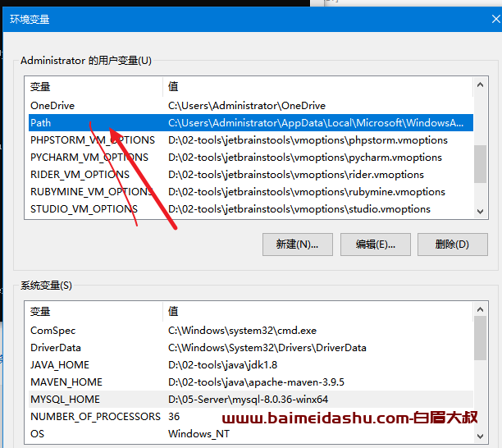Click the apache-maven-3.9.5 path value
The image size is (502, 448).
coord(256,382)
